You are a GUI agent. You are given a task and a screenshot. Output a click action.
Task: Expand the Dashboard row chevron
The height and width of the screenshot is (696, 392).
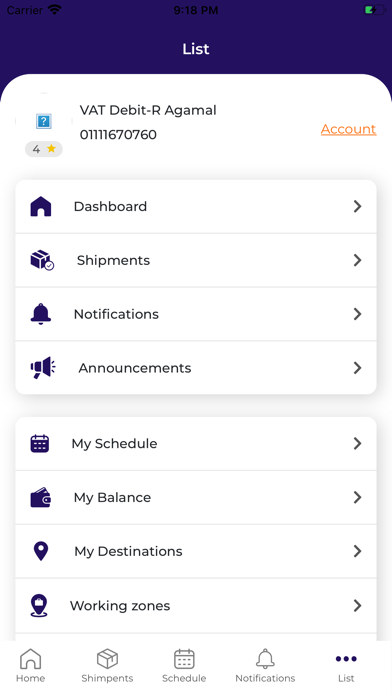coord(357,206)
